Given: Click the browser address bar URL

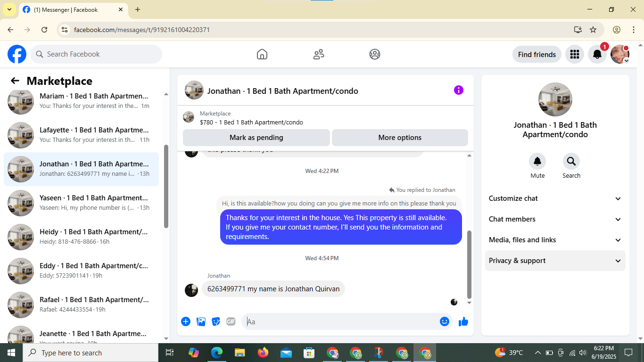Looking at the screenshot, I should tap(142, 30).
